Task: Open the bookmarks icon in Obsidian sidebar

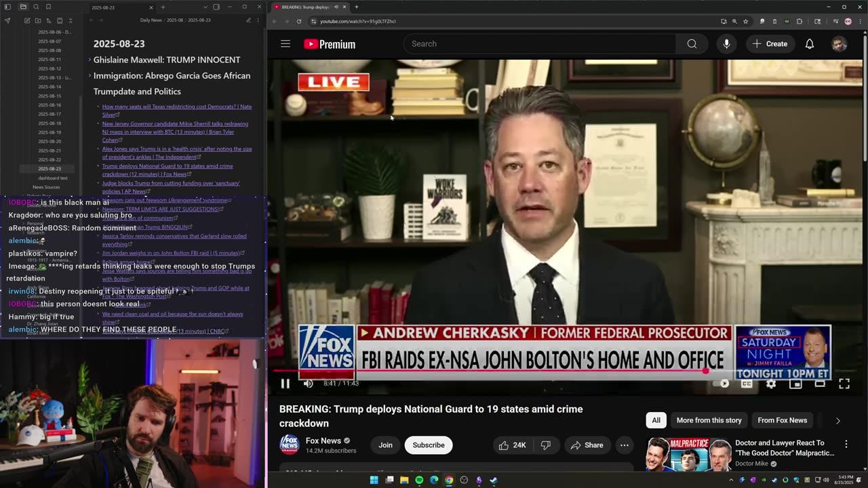Action: tap(48, 7)
